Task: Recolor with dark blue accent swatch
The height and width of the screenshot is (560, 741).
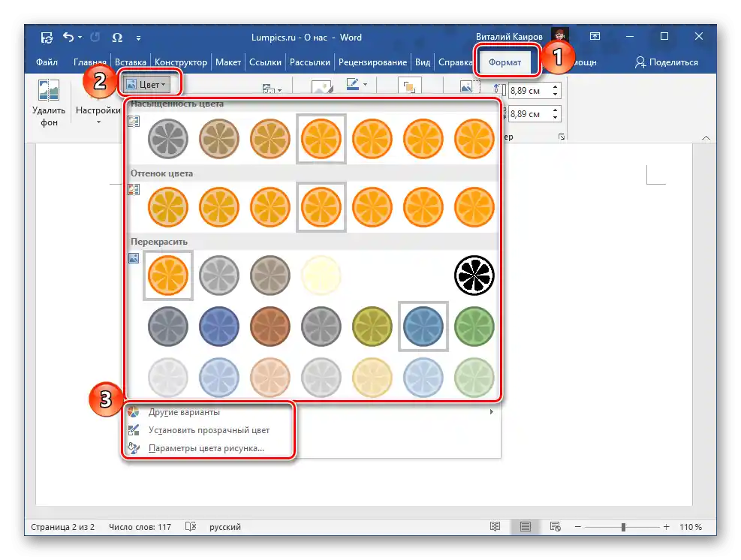Action: [218, 327]
